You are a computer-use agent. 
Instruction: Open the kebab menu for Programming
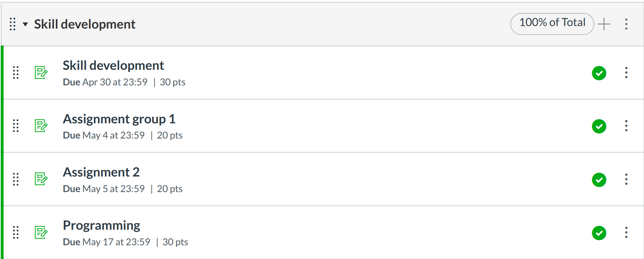click(626, 233)
